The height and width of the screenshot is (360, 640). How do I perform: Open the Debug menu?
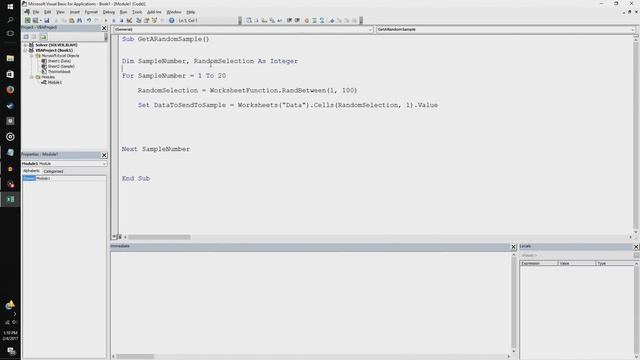[x=109, y=12]
